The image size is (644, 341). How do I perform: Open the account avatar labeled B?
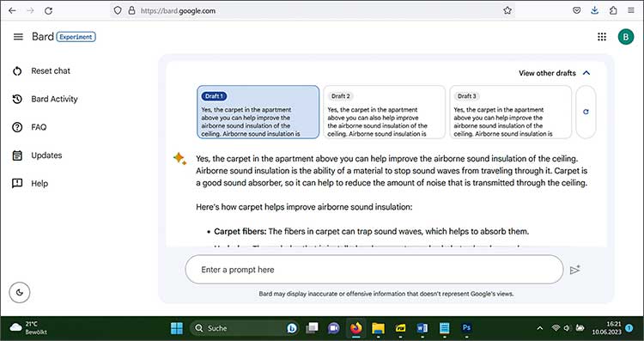(x=626, y=37)
